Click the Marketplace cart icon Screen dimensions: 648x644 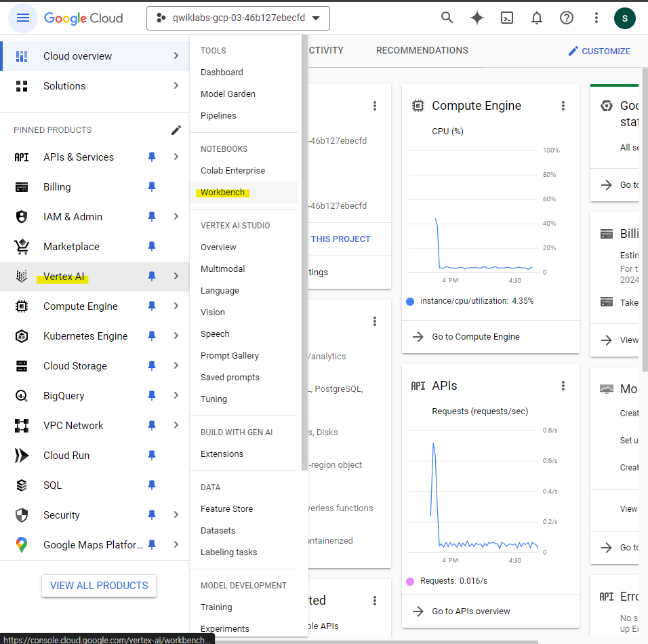point(22,246)
